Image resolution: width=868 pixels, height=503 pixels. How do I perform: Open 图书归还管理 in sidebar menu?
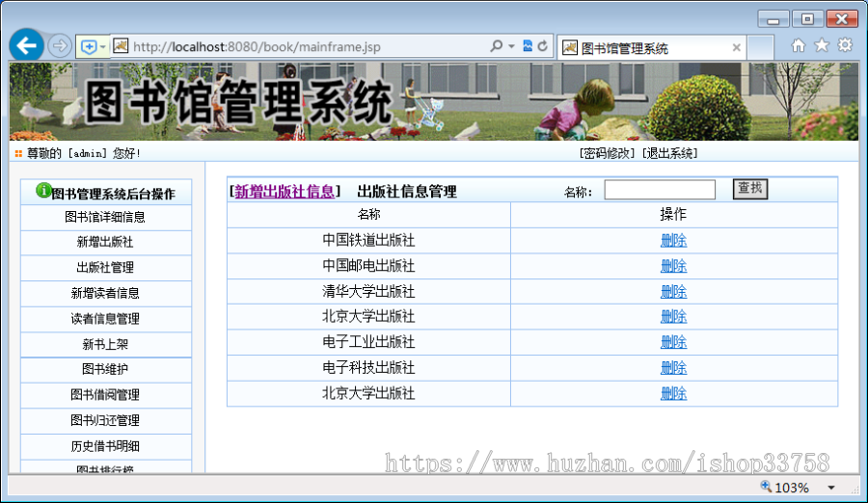click(105, 420)
